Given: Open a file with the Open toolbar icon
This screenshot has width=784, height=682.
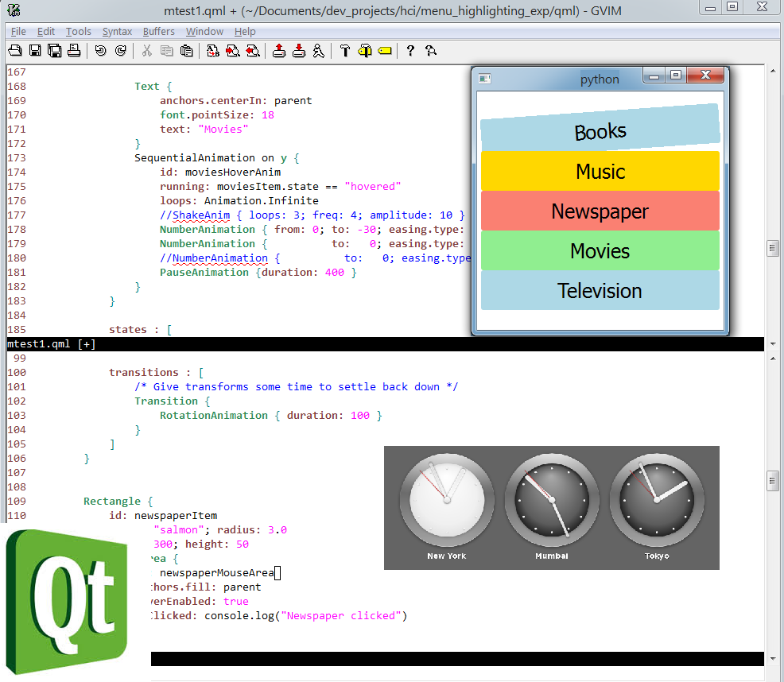Looking at the screenshot, I should pos(14,50).
